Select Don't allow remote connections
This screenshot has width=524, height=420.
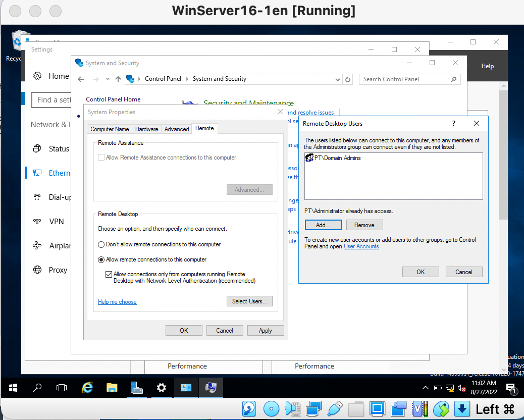point(101,245)
